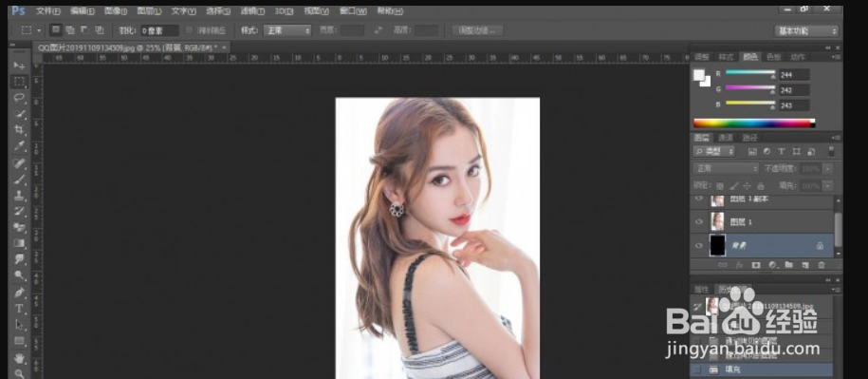This screenshot has width=868, height=379.
Task: Open the Layers panel flyout menu
Action: (836, 138)
